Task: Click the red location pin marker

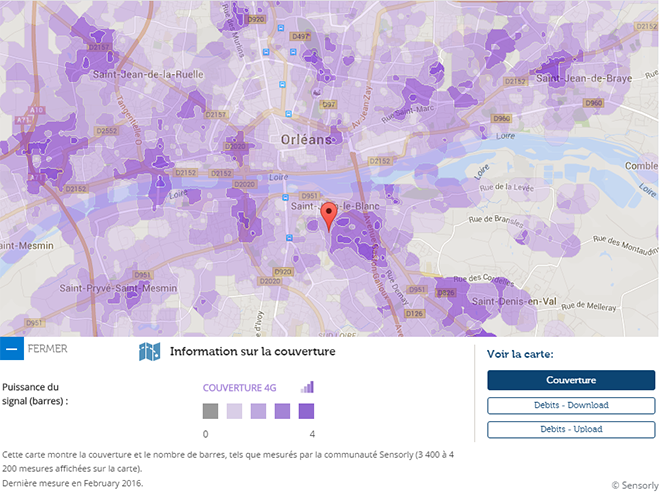Action: click(x=329, y=216)
